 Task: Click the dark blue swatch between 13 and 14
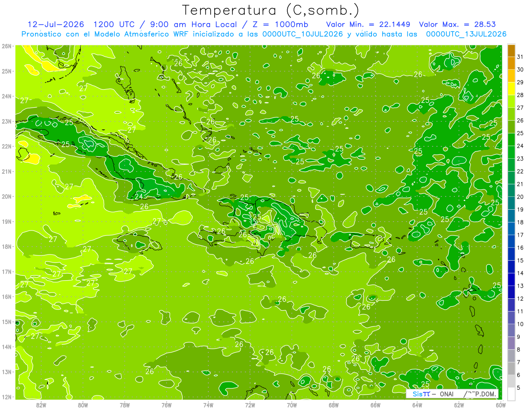[511, 279]
